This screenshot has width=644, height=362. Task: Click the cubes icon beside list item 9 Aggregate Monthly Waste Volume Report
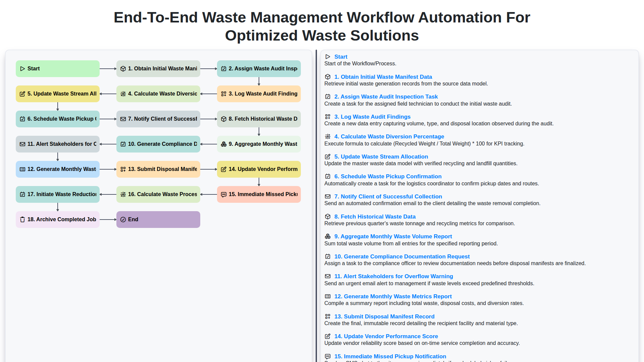coord(328,236)
